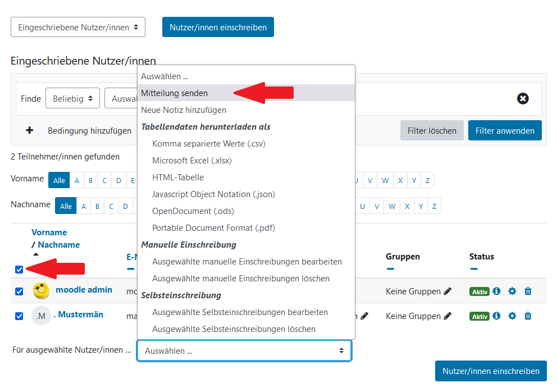
Task: Filter Vorname by letter Z
Action: pos(427,180)
